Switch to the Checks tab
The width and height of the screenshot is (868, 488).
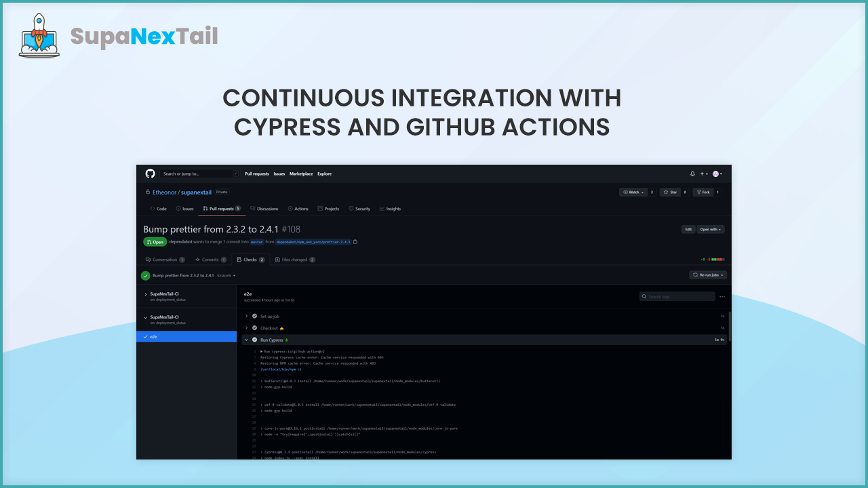[x=251, y=260]
